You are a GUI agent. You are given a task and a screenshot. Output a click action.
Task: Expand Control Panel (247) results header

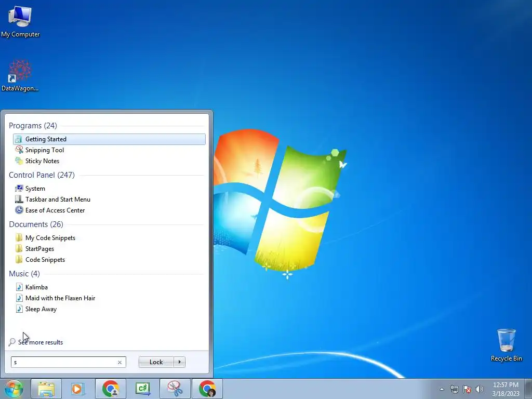coord(42,175)
